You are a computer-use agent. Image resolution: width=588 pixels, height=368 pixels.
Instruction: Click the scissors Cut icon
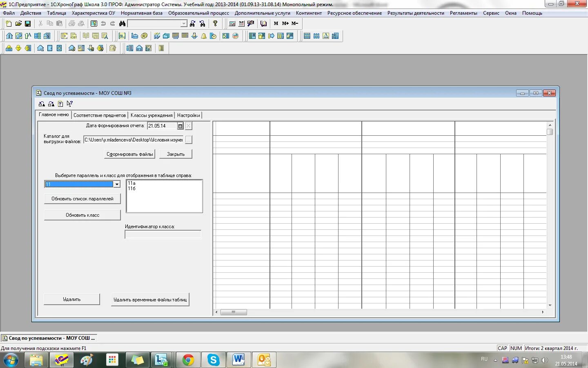point(40,23)
